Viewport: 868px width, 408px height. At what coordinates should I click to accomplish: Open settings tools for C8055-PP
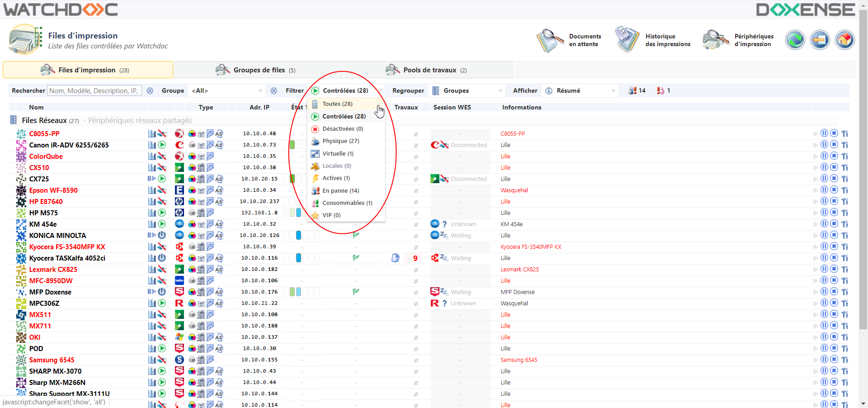(x=844, y=133)
